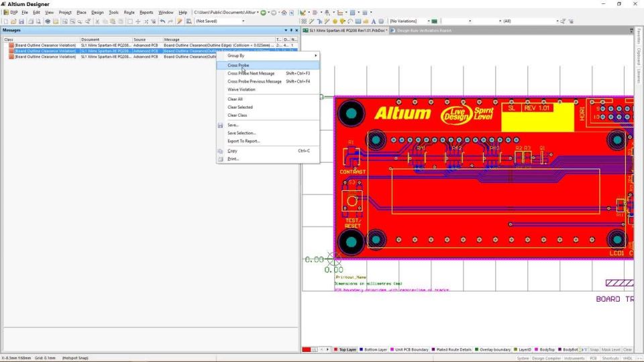The height and width of the screenshot is (362, 644).
Task: Click the Bottom Layer blue color swatch
Action: click(x=361, y=350)
